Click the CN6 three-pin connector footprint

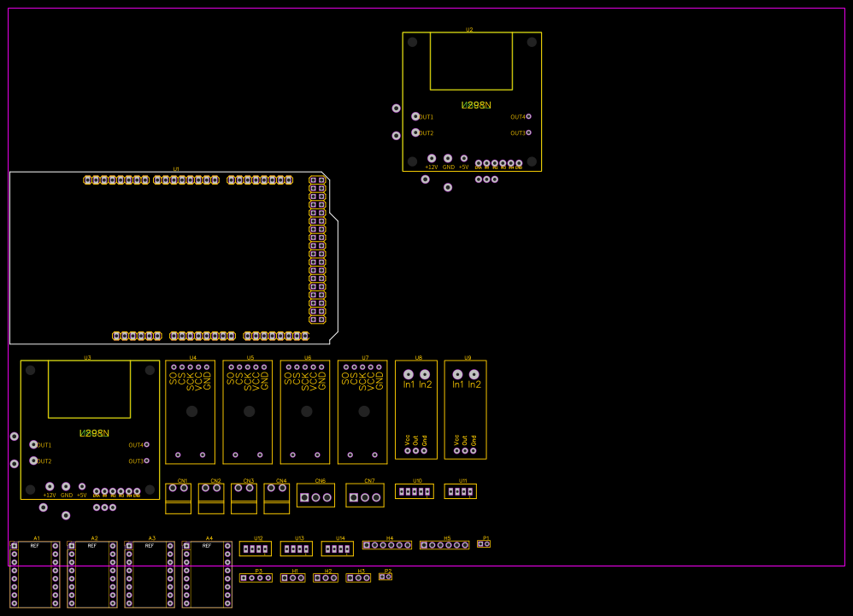(315, 494)
